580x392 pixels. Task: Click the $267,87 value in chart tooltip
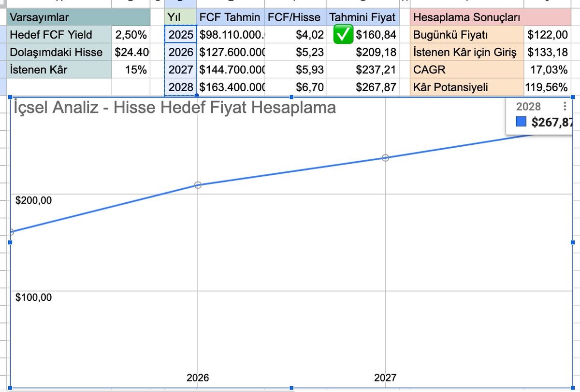coord(551,123)
